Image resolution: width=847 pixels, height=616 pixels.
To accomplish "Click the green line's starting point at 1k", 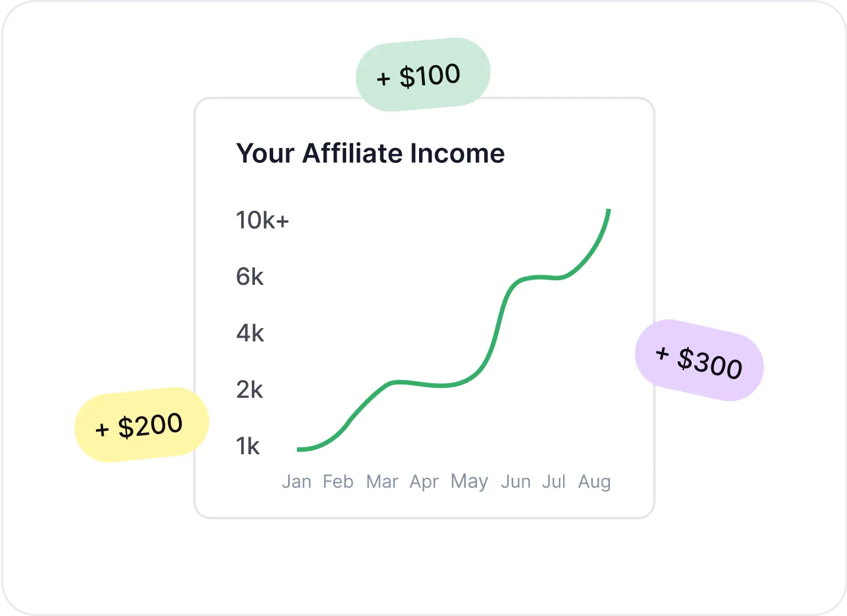I will click(x=299, y=450).
